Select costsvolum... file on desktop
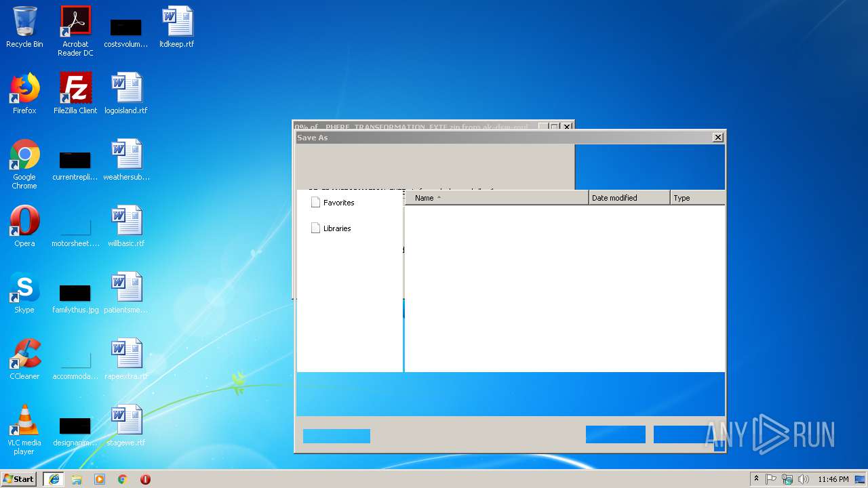868x488 pixels. (x=126, y=33)
